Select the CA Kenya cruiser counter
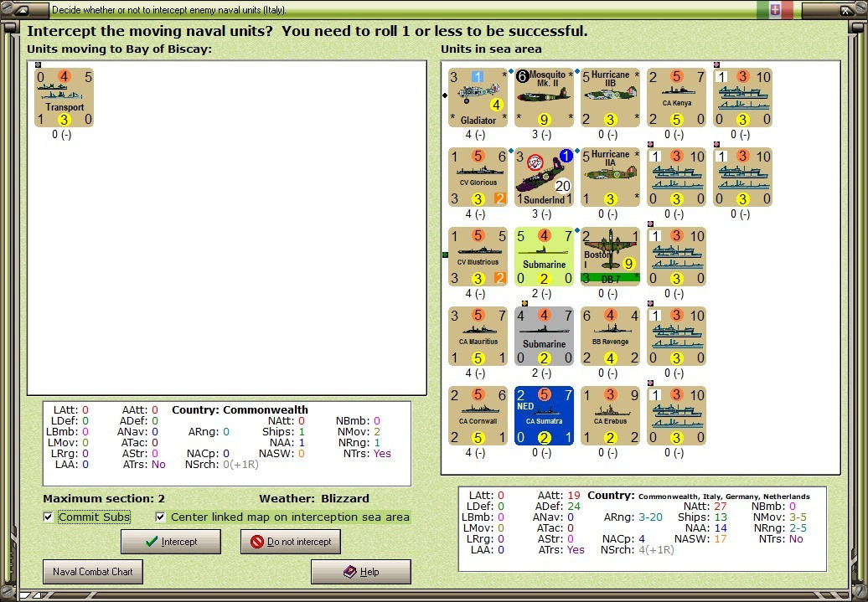This screenshot has width=868, height=602. [676, 97]
